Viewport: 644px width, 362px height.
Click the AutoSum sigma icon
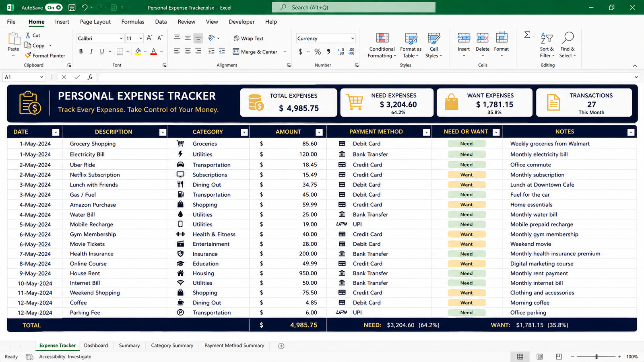point(527,35)
